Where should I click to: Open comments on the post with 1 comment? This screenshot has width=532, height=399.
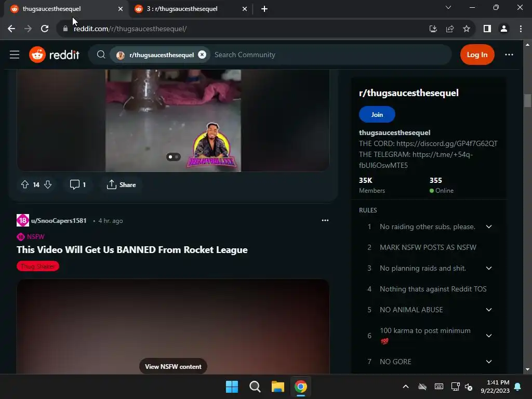point(78,184)
